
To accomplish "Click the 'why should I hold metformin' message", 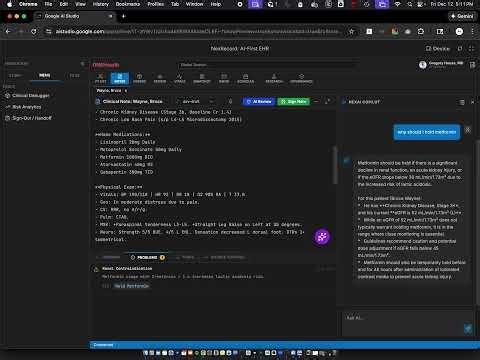I will 427,132.
